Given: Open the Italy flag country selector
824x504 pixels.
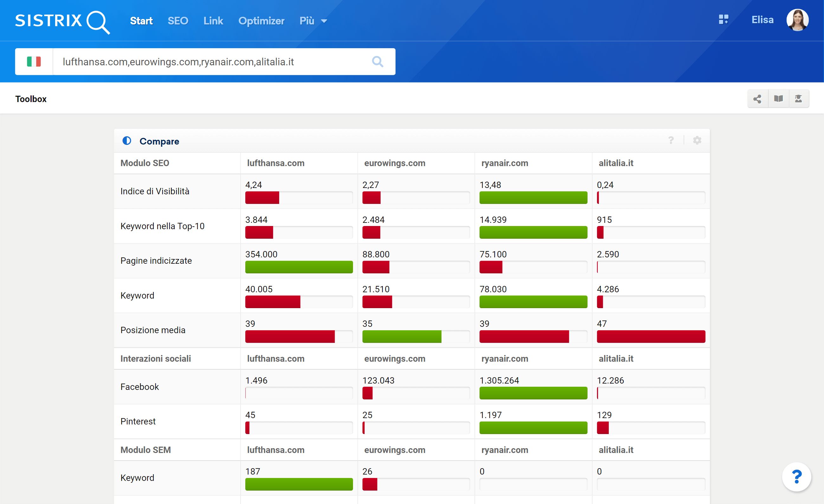Looking at the screenshot, I should click(x=34, y=61).
